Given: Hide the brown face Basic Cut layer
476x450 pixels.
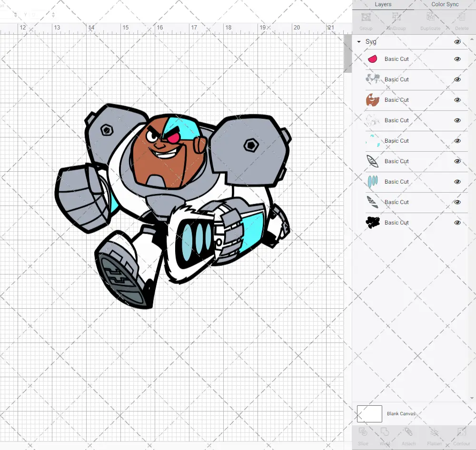Looking at the screenshot, I should point(457,100).
